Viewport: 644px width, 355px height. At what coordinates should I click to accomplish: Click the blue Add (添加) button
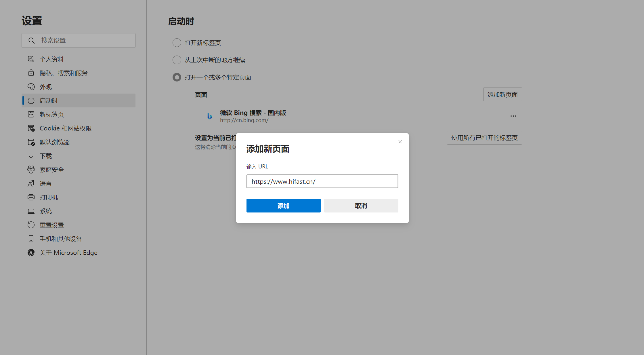tap(283, 206)
